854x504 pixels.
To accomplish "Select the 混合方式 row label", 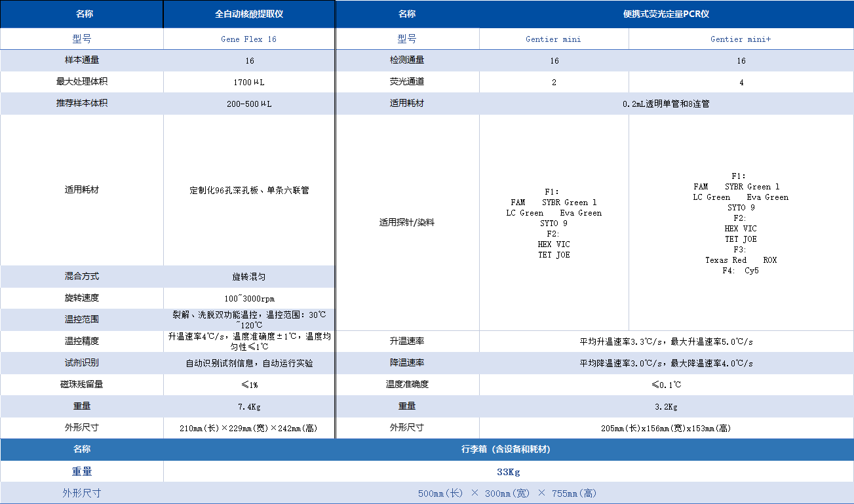I will (82, 276).
